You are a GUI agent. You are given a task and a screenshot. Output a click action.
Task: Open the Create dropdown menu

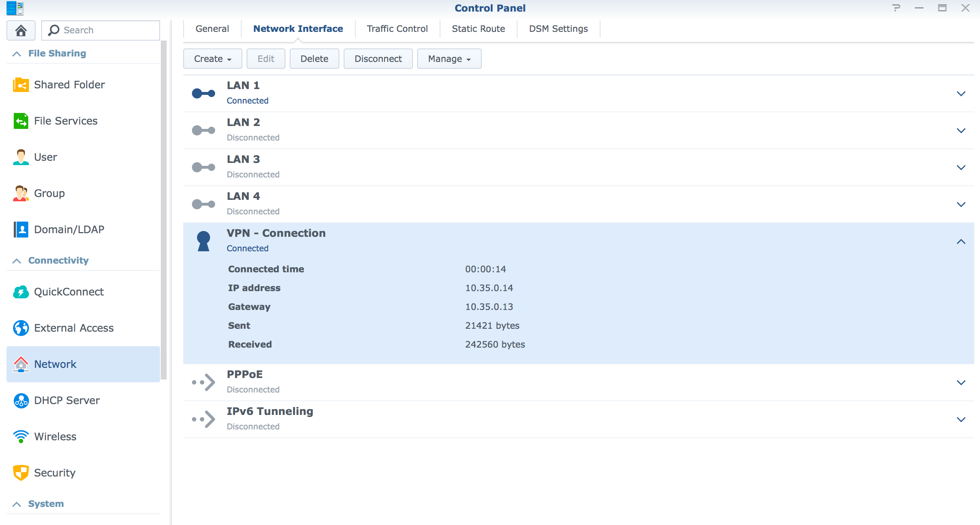click(x=213, y=59)
